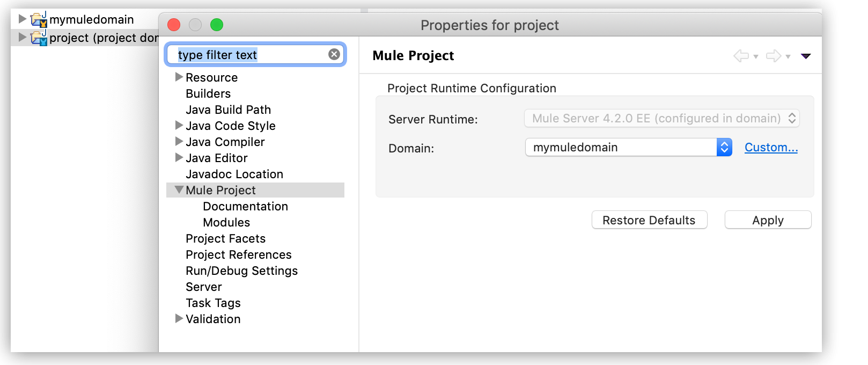The image size is (868, 365).
Task: Open the Server Runtime combo box
Action: (661, 118)
